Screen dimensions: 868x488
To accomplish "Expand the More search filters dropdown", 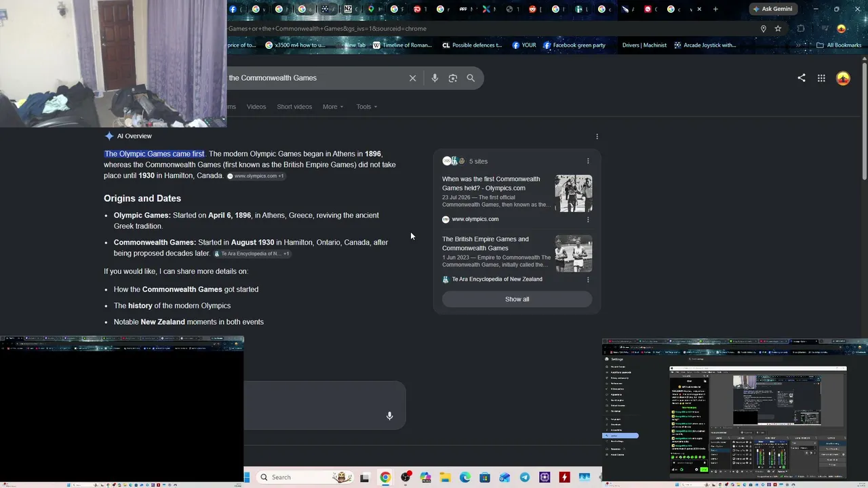I will click(x=333, y=106).
